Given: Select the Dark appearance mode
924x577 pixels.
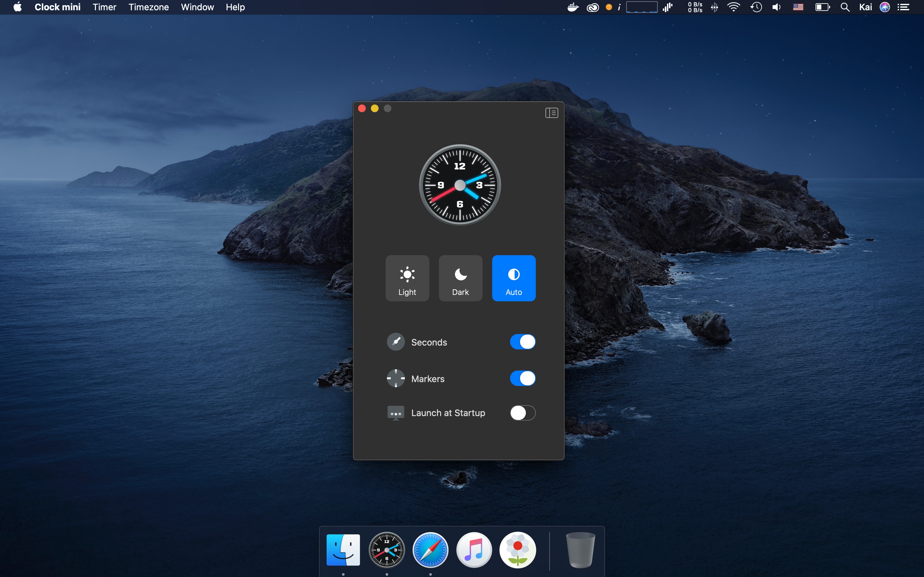Looking at the screenshot, I should pyautogui.click(x=460, y=278).
